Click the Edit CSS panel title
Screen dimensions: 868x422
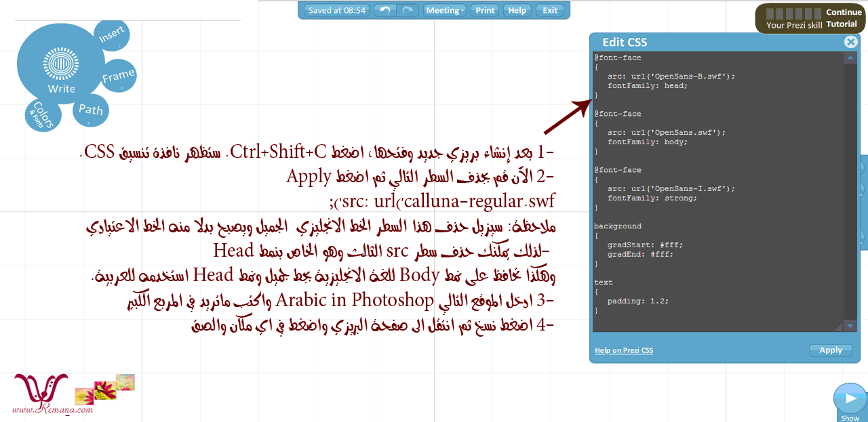click(x=625, y=42)
